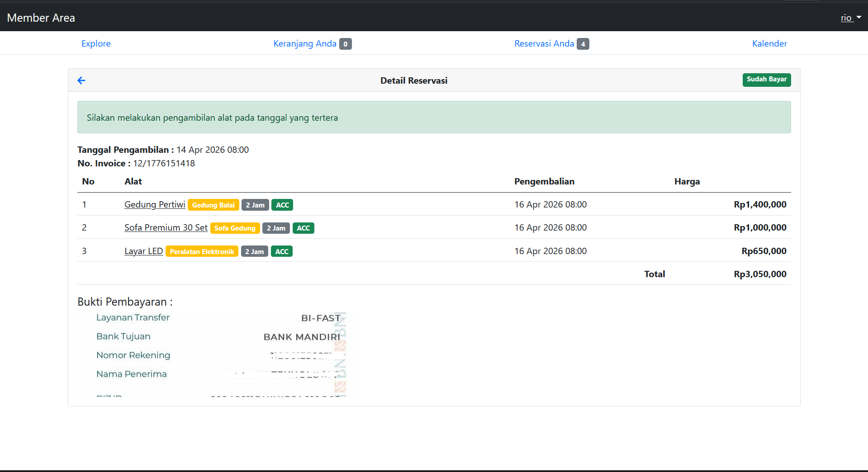The width and height of the screenshot is (868, 472).
Task: Click the Bukti Pembayaran label
Action: coord(125,302)
